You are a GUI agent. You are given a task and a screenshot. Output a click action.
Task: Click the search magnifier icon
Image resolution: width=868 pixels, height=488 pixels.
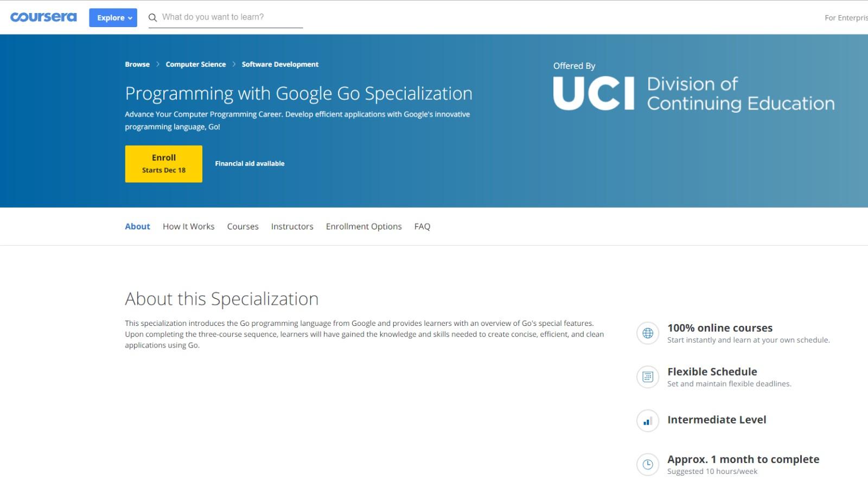(152, 17)
